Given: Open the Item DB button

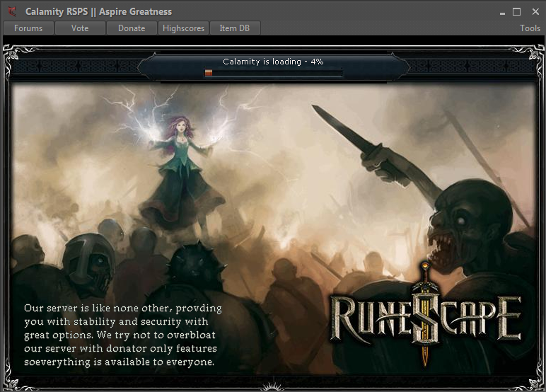Looking at the screenshot, I should coord(235,28).
